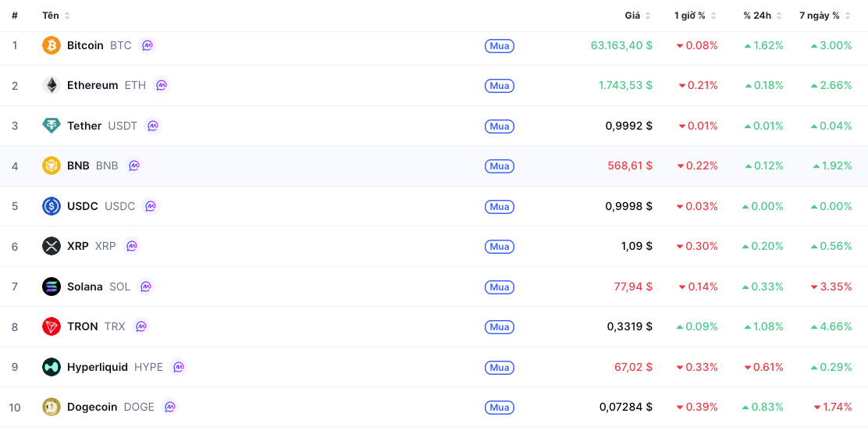Sort by the 7 ngày % column
The height and width of the screenshot is (431, 868).
click(825, 16)
